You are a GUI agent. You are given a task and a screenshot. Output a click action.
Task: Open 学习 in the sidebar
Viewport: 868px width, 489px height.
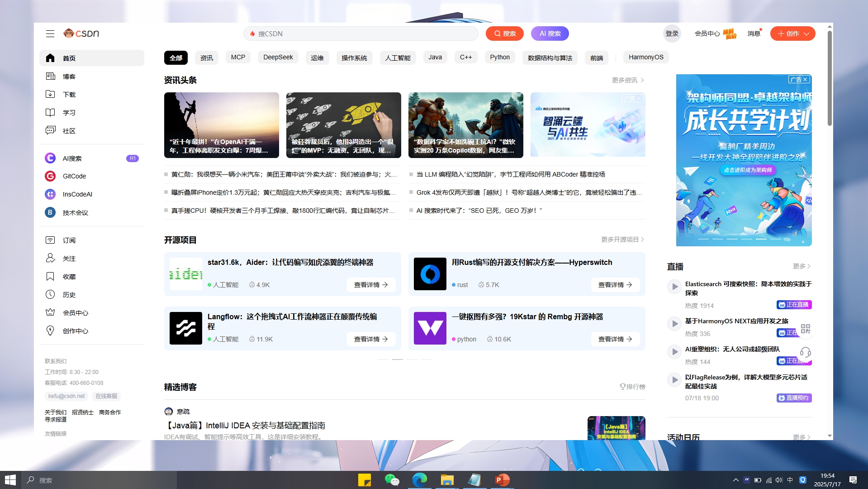click(92, 113)
